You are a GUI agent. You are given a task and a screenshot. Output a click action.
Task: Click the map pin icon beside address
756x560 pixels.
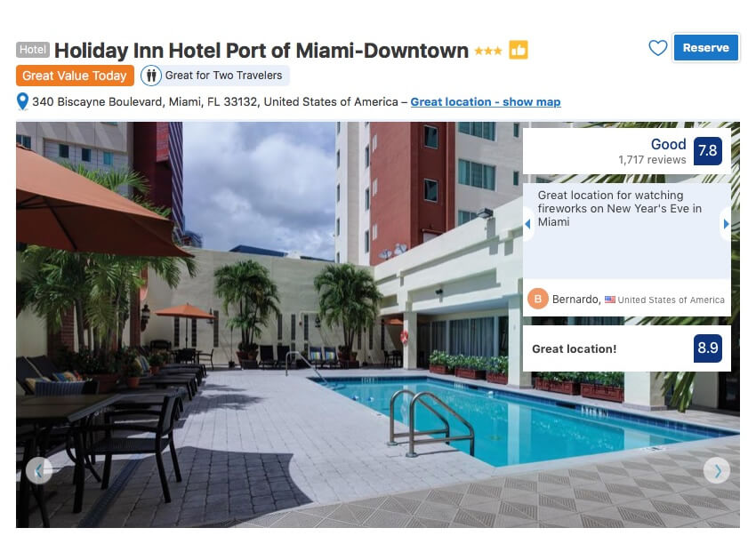pos(22,101)
